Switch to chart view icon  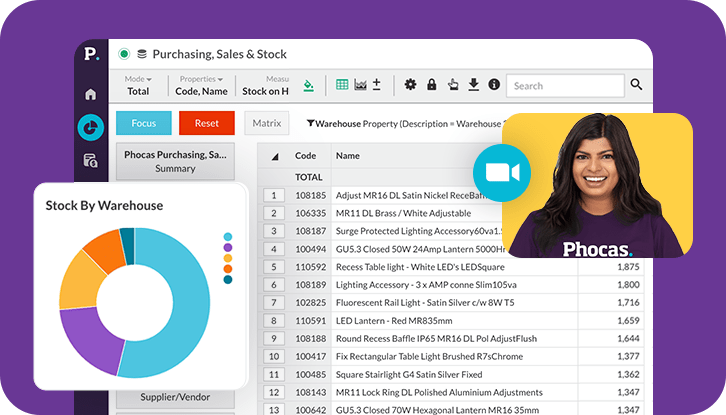(360, 85)
